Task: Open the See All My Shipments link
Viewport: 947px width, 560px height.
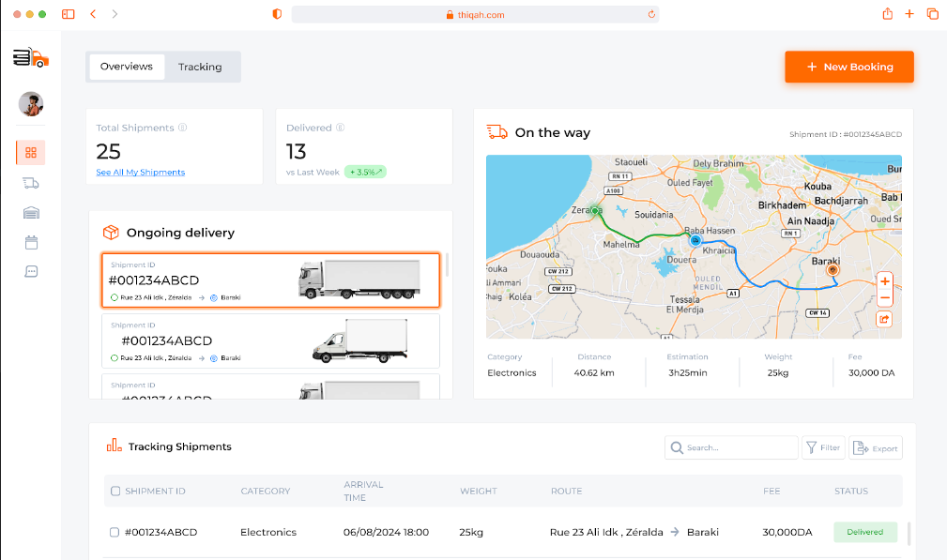Action: (x=140, y=173)
